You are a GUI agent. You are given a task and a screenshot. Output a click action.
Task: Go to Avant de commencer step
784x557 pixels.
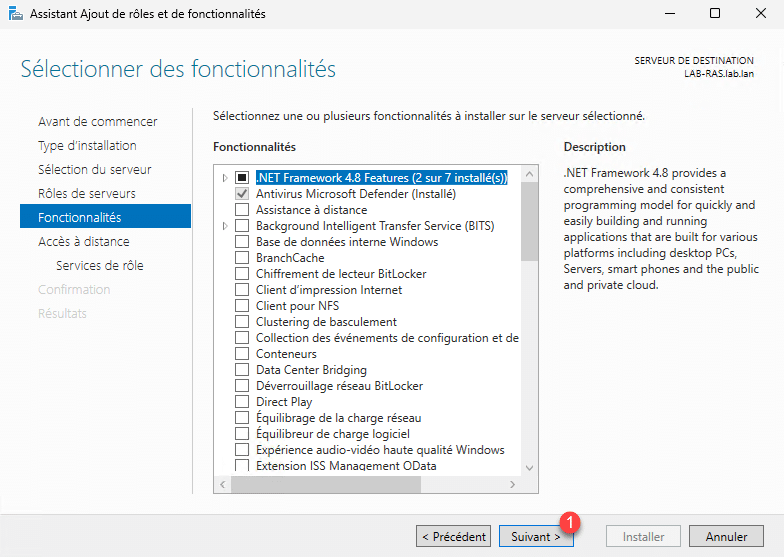pyautogui.click(x=97, y=121)
